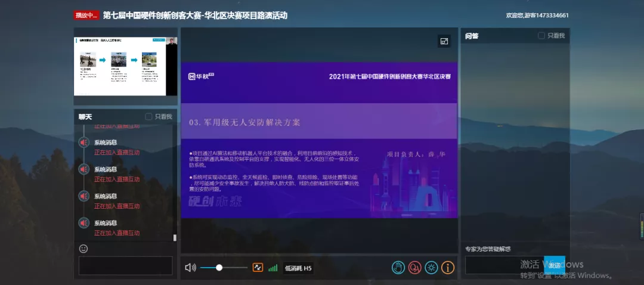Open the red Q&A icon
Image resolution: width=644 pixels, height=285 pixels.
[x=415, y=268]
